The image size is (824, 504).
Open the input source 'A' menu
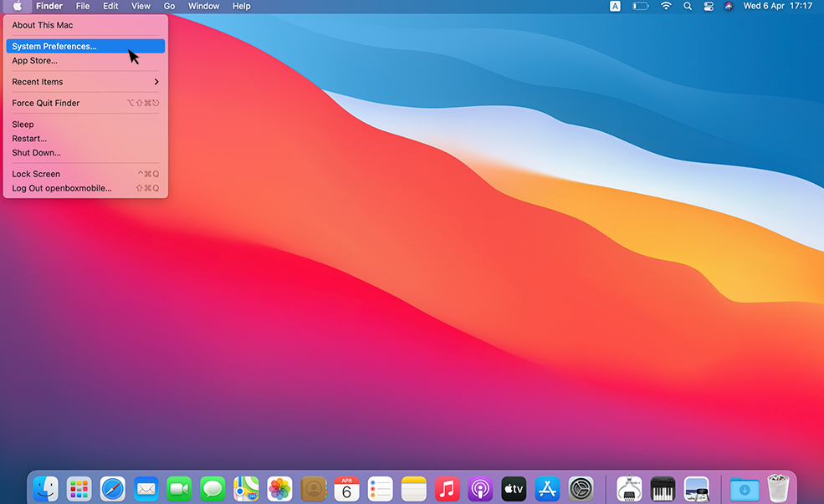point(615,7)
